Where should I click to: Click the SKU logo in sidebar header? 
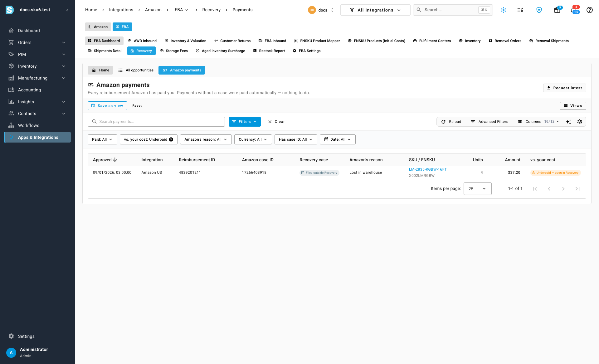pyautogui.click(x=10, y=10)
